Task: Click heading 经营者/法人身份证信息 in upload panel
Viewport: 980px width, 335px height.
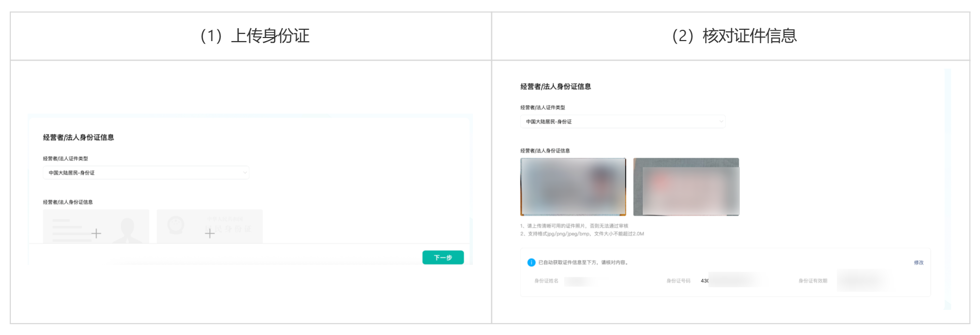Action: pos(79,138)
